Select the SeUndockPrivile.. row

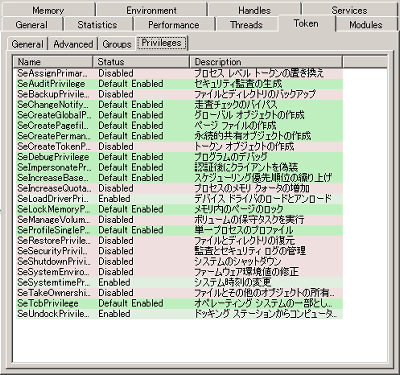tap(179, 314)
